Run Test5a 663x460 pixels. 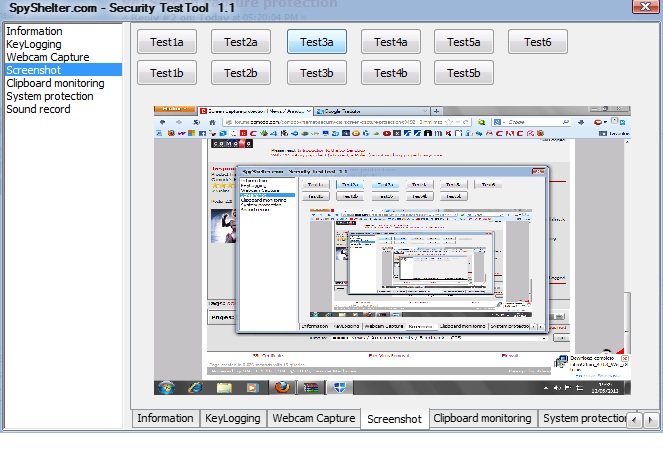[464, 42]
